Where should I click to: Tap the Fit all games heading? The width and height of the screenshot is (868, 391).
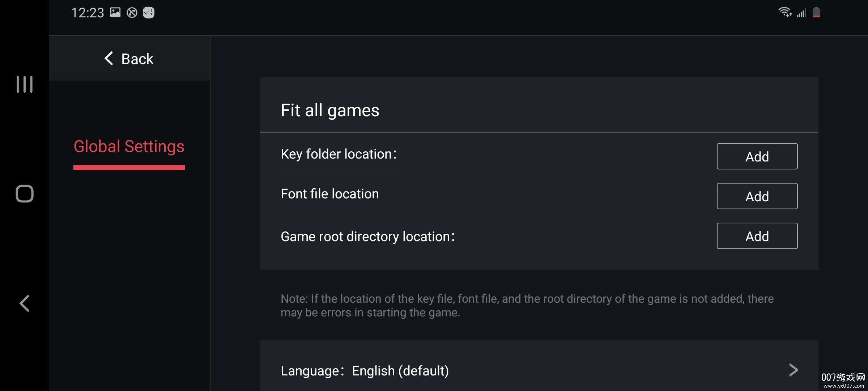330,110
